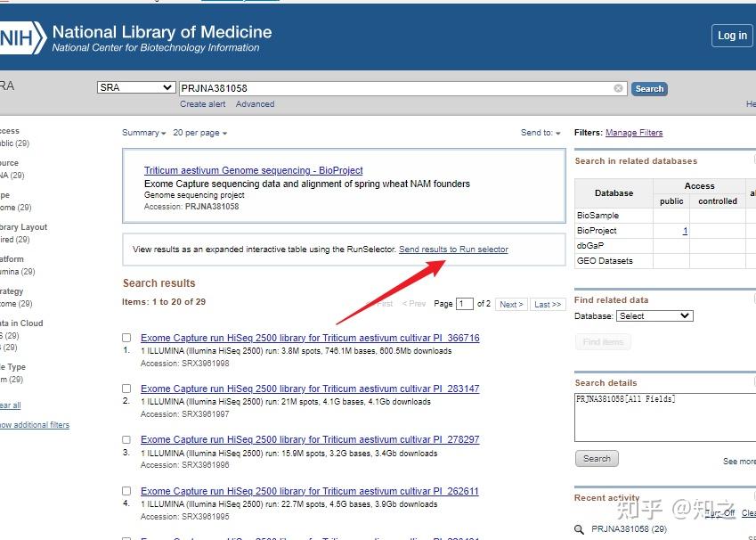756x540 pixels.
Task: Check the box for cultivar PI_278297
Action: 126,439
